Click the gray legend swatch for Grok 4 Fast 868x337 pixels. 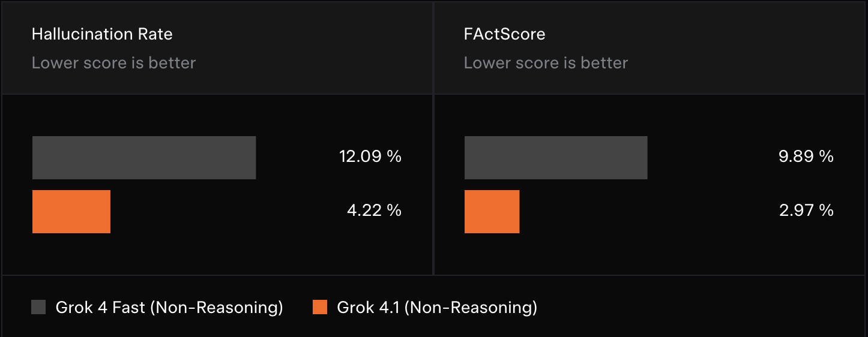coord(38,308)
